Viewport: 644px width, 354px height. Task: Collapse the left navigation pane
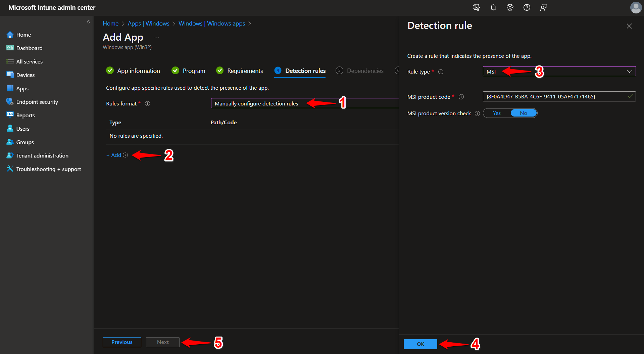click(x=89, y=22)
